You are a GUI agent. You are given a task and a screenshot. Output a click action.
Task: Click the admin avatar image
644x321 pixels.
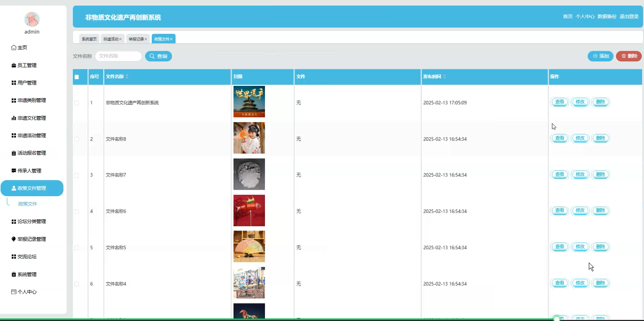point(32,19)
